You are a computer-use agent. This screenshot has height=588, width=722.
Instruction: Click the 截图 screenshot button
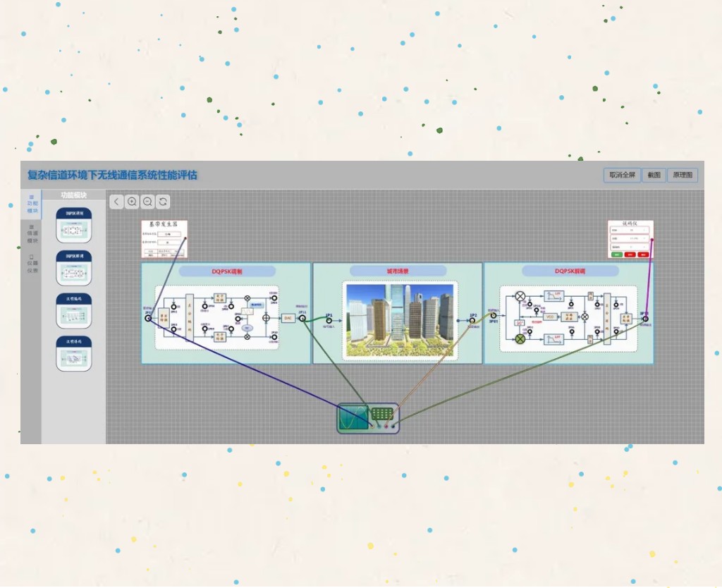pyautogui.click(x=654, y=175)
